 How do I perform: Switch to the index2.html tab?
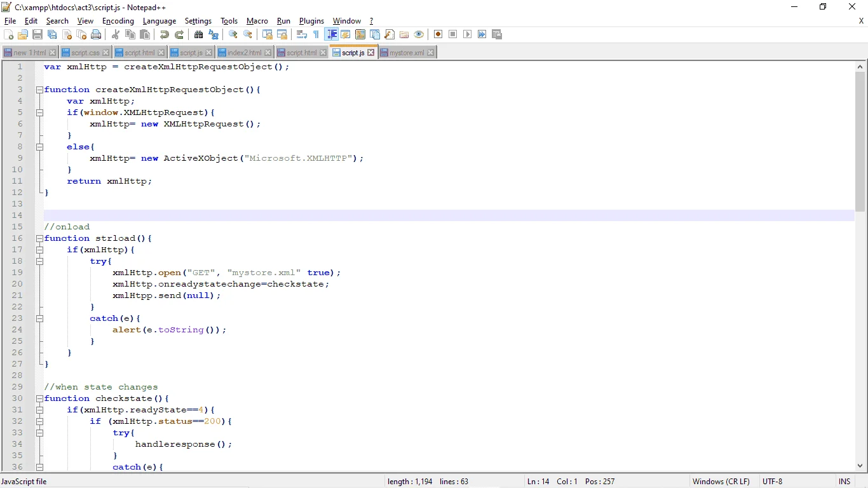point(245,53)
